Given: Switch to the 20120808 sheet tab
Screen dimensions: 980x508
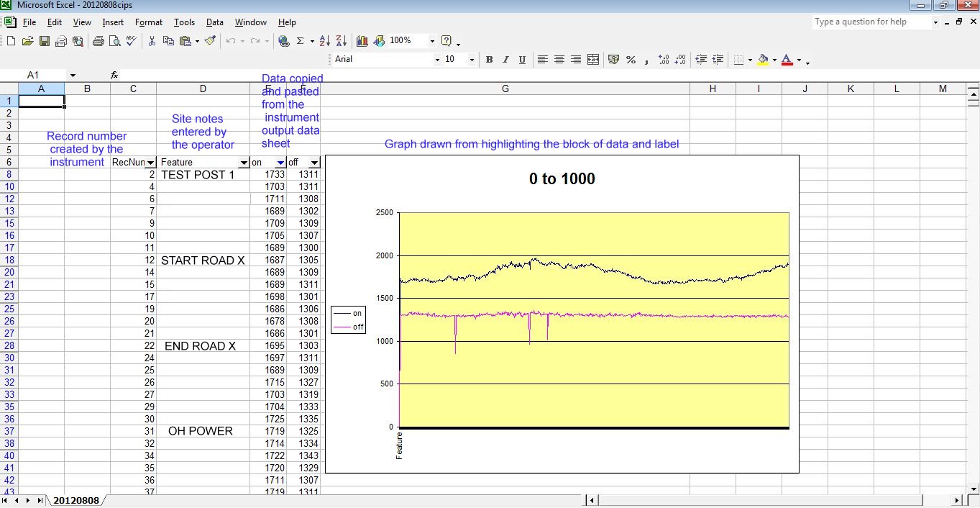Looking at the screenshot, I should click(x=75, y=500).
